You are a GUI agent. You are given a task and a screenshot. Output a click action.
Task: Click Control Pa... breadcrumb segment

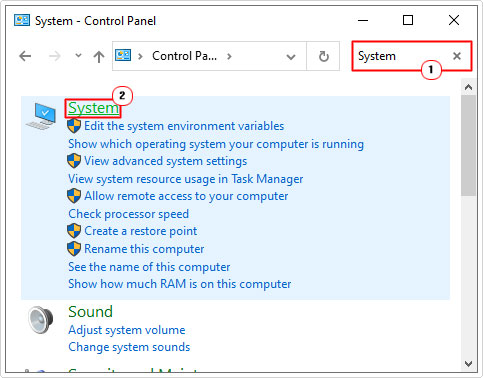click(x=184, y=56)
